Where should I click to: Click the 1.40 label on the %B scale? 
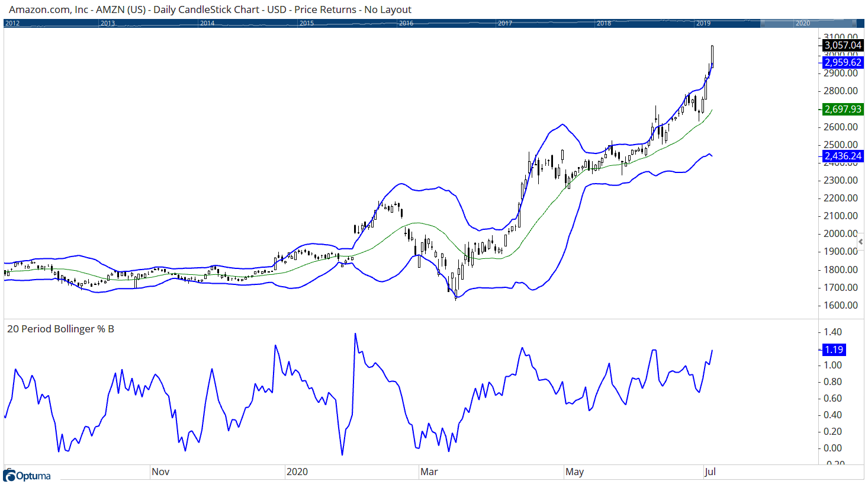(833, 332)
